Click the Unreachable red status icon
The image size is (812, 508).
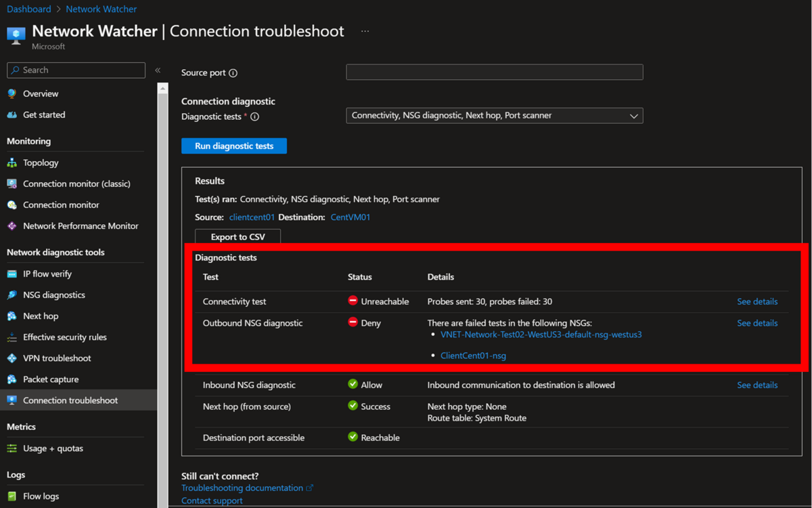click(x=353, y=301)
